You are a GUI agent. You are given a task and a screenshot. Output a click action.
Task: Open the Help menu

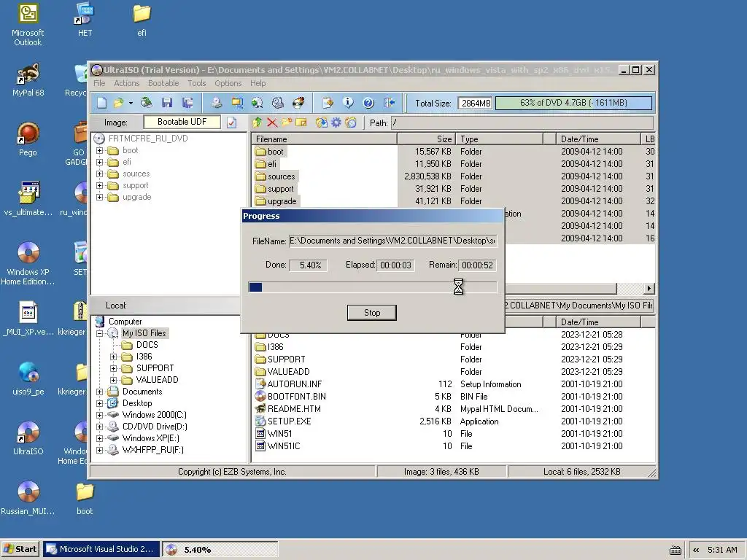tap(258, 83)
